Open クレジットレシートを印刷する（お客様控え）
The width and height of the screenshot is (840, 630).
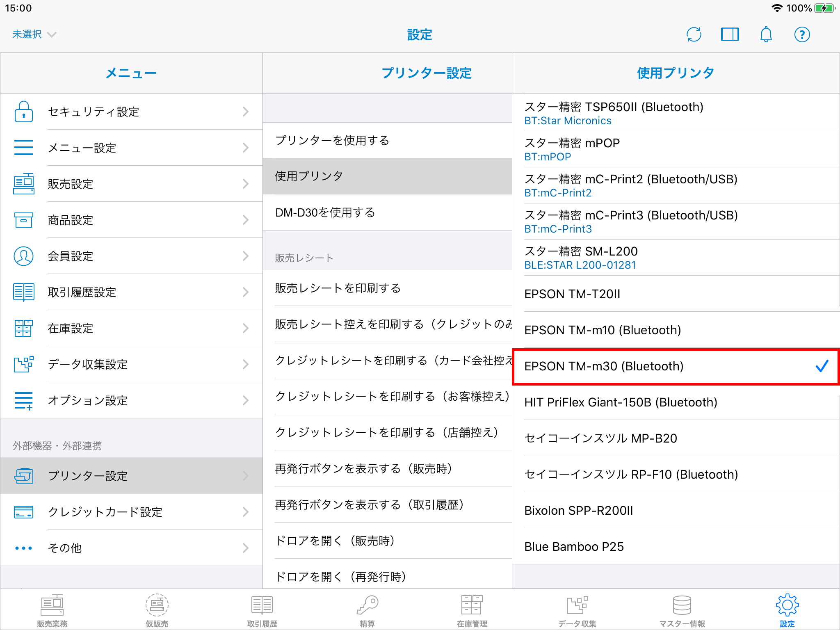387,396
